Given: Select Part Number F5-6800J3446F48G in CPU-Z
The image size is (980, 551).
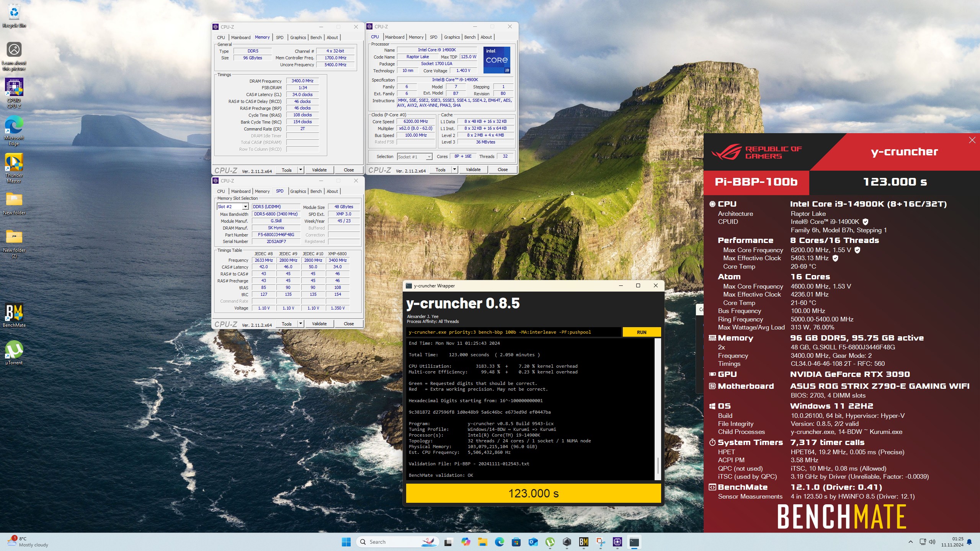Looking at the screenshot, I should 276,235.
